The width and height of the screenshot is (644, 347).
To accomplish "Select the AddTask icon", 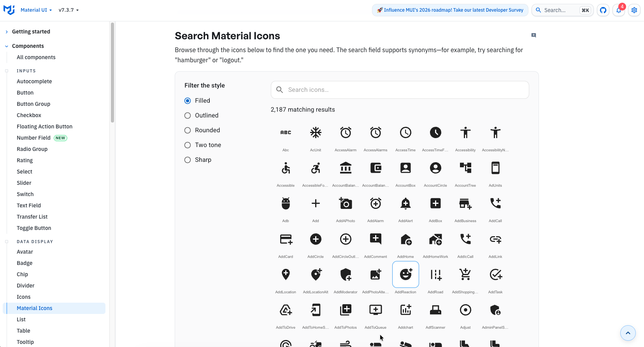I will click(x=495, y=275).
